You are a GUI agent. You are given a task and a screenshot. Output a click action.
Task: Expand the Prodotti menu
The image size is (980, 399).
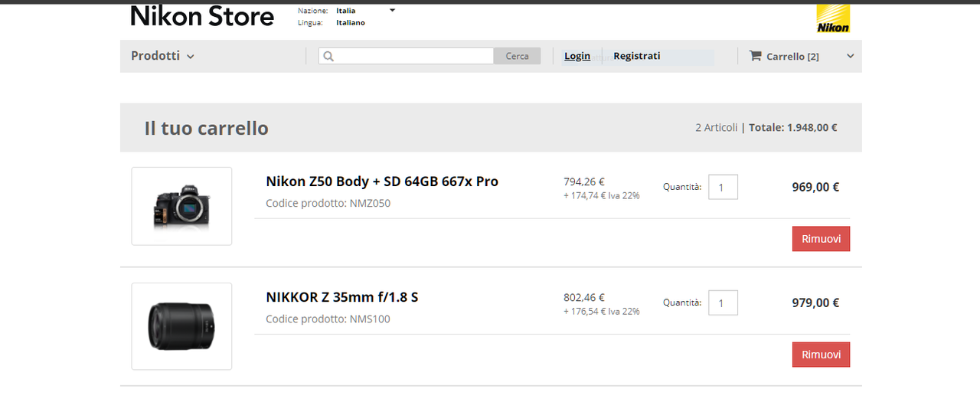coord(162,56)
